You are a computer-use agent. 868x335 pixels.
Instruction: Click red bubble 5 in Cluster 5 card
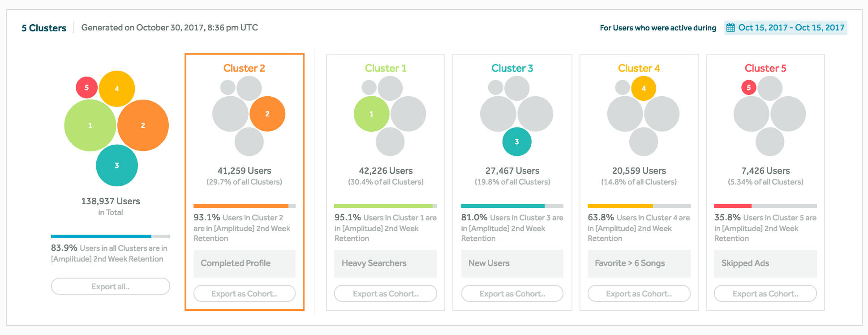point(748,88)
